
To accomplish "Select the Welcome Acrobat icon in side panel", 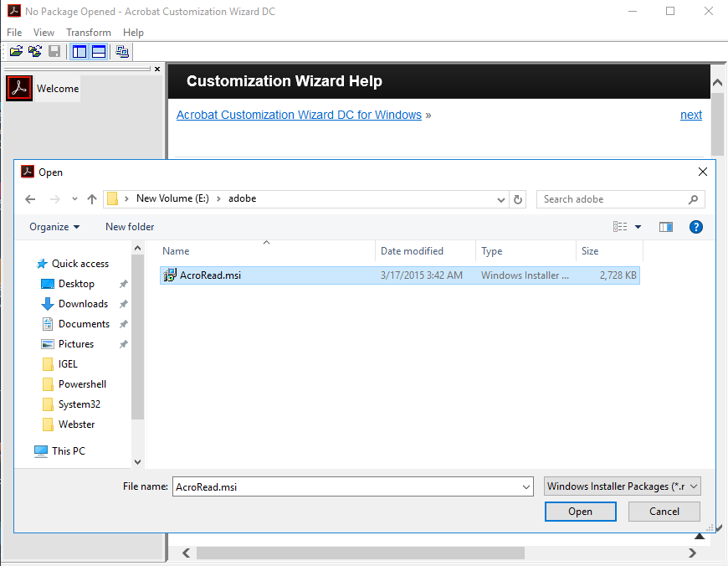I will [19, 88].
